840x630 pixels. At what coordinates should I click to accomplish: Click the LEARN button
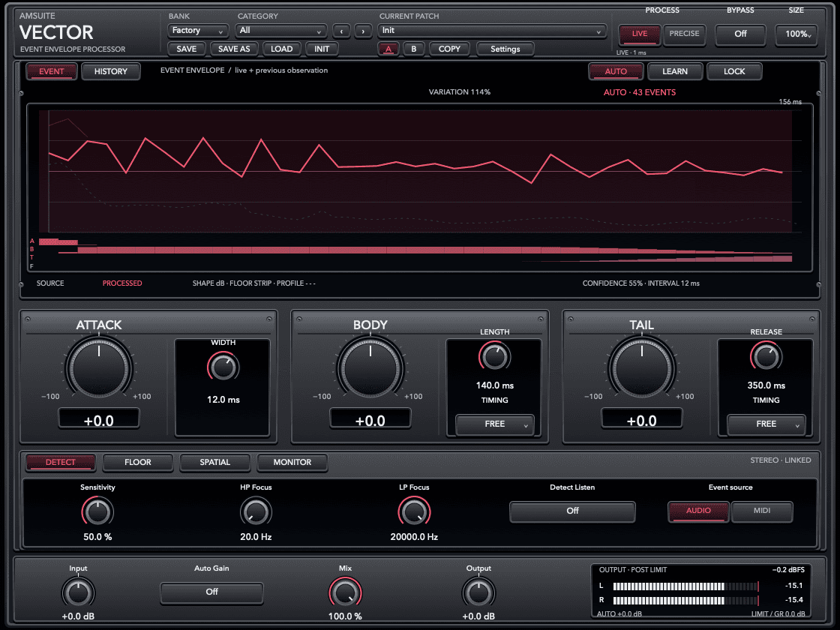click(675, 72)
